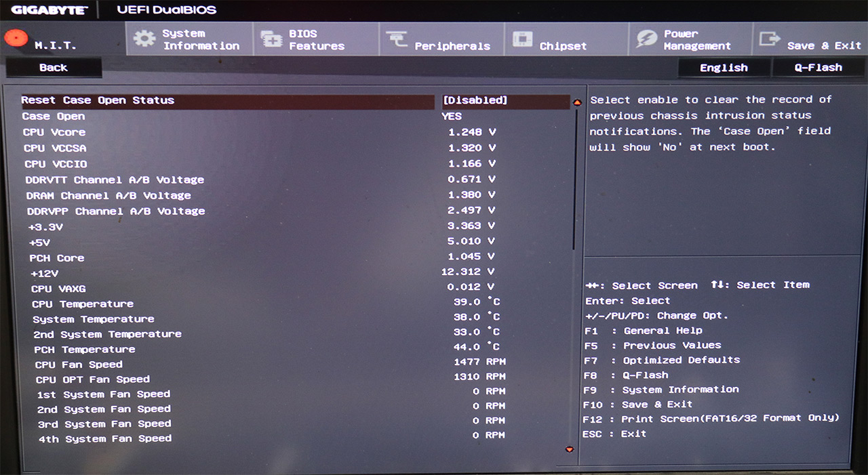Select the 1st System Fan Speed label
The height and width of the screenshot is (475, 868).
104,394
